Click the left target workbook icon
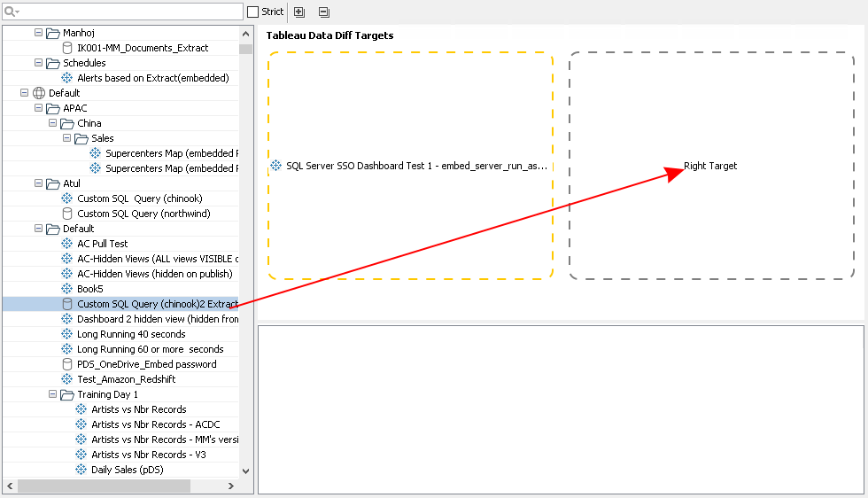868x498 pixels. (x=275, y=165)
